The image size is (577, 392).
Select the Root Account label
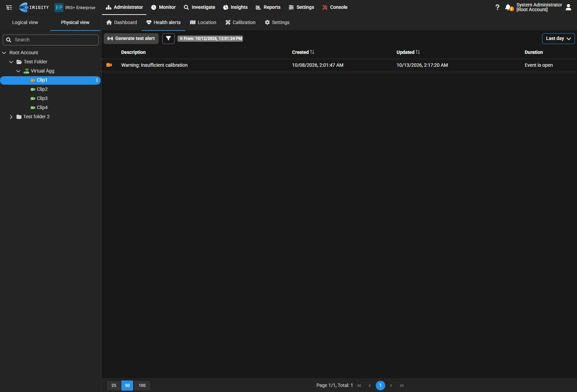coord(24,53)
